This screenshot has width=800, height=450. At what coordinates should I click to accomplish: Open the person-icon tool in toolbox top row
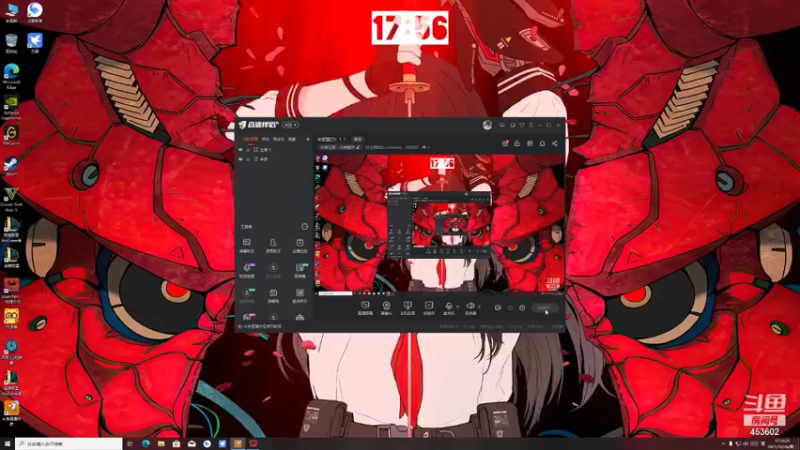[x=273, y=245]
